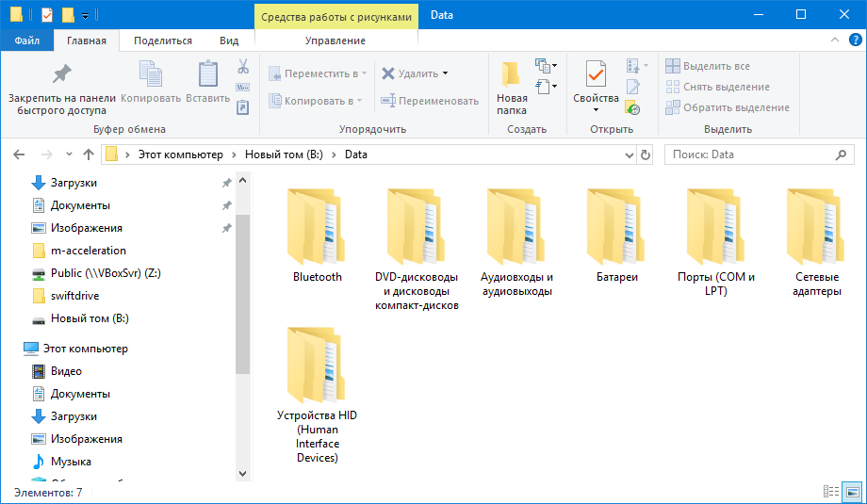Refresh the Data folder view

coord(646,154)
